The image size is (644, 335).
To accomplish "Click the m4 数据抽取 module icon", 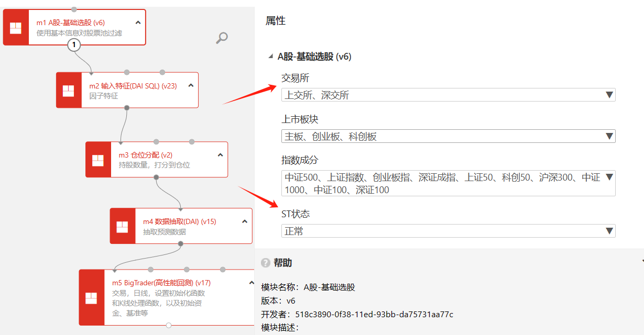I will tap(122, 227).
